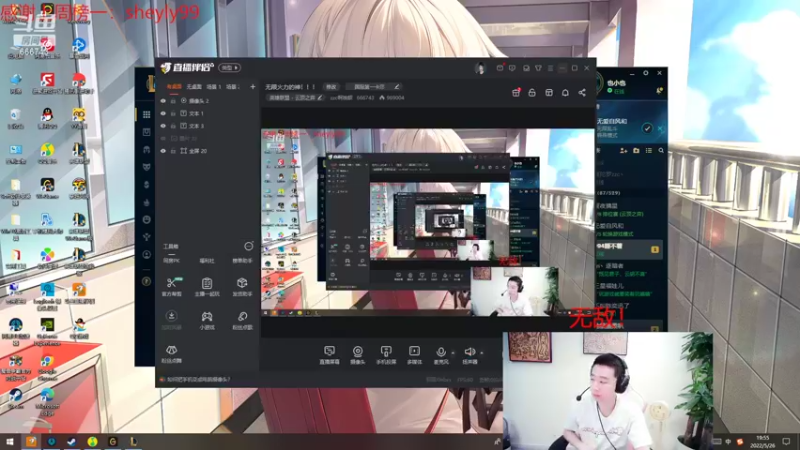This screenshot has width=800, height=450.
Task: Open the hamburger menu in title bar
Action: pos(550,68)
